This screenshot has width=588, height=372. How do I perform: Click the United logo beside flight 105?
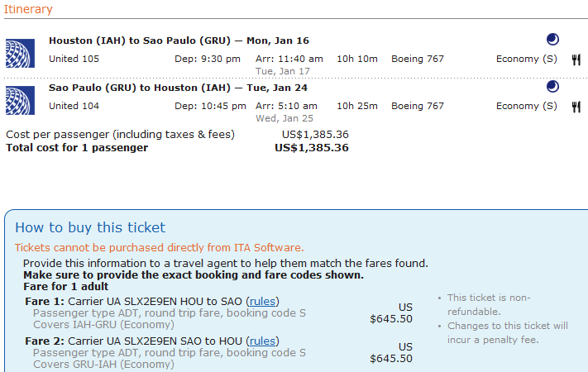pos(20,53)
